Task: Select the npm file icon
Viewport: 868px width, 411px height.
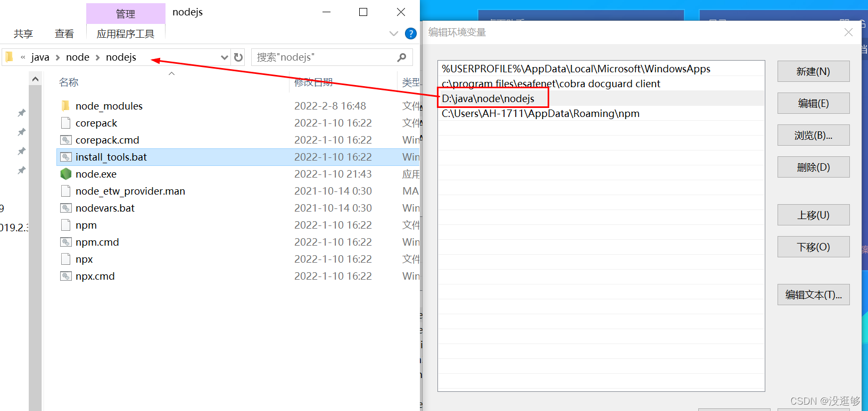Action: tap(65, 225)
